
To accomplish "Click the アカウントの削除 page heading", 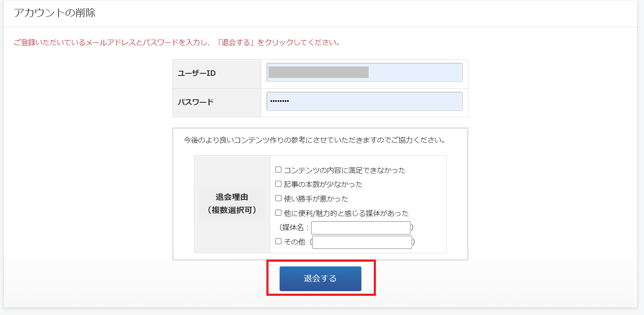I will coord(55,13).
